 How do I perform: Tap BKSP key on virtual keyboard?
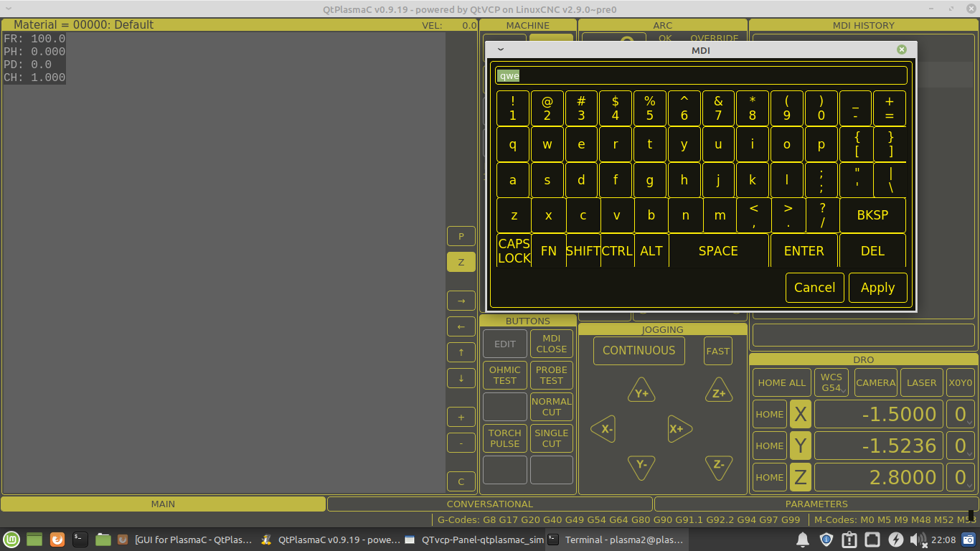tap(872, 215)
